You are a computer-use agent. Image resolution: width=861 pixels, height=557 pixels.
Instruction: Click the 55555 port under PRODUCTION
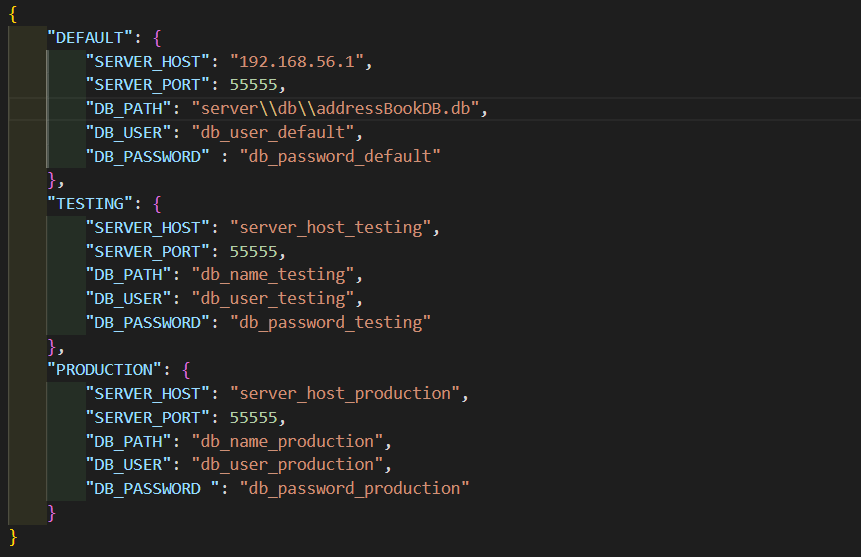point(254,417)
